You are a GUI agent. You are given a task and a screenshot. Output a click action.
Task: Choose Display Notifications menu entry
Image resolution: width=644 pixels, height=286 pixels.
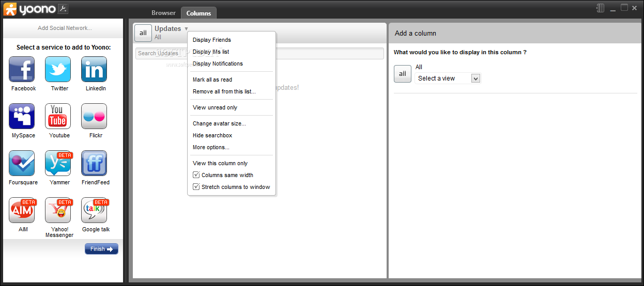pyautogui.click(x=218, y=63)
